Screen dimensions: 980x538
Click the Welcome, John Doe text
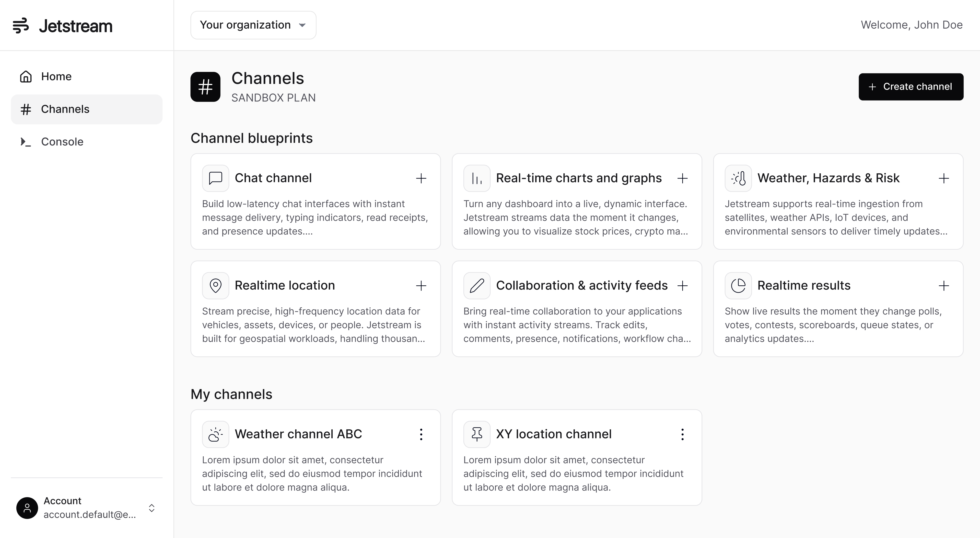point(912,25)
